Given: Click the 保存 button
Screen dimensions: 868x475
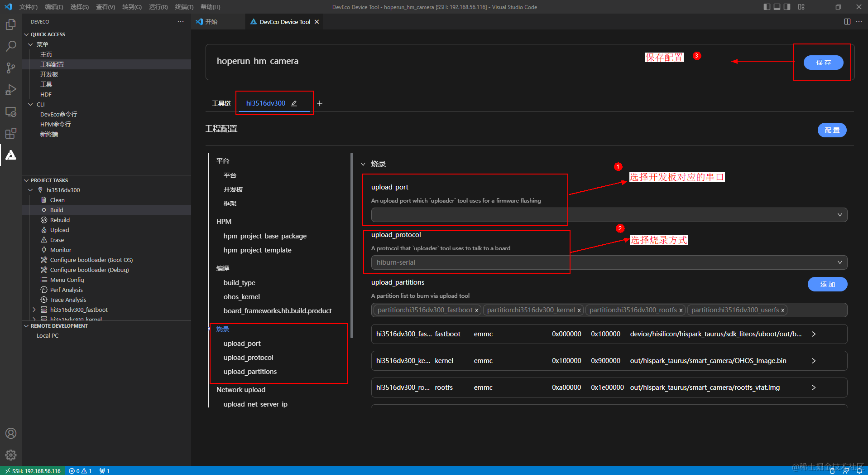Looking at the screenshot, I should click(x=824, y=63).
